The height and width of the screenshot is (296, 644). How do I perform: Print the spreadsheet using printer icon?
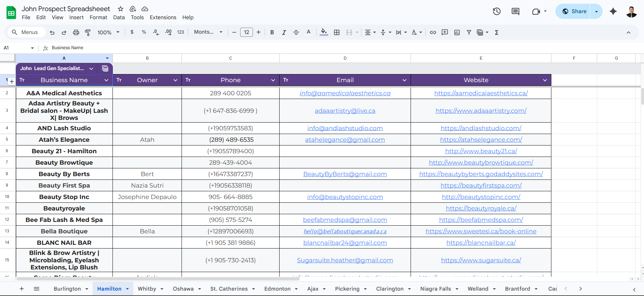coord(76,32)
